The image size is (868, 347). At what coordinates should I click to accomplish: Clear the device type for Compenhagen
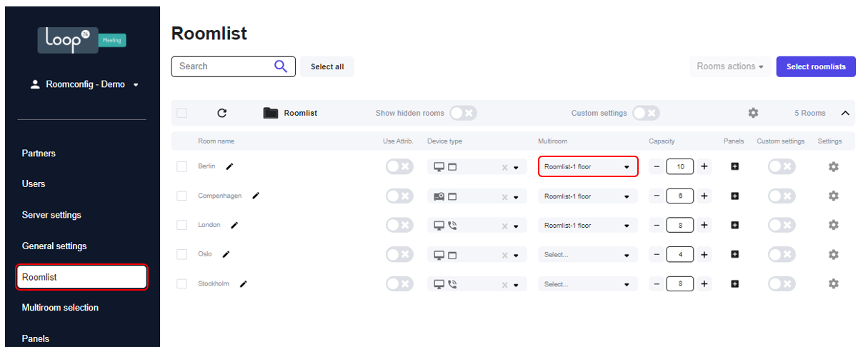pos(504,197)
